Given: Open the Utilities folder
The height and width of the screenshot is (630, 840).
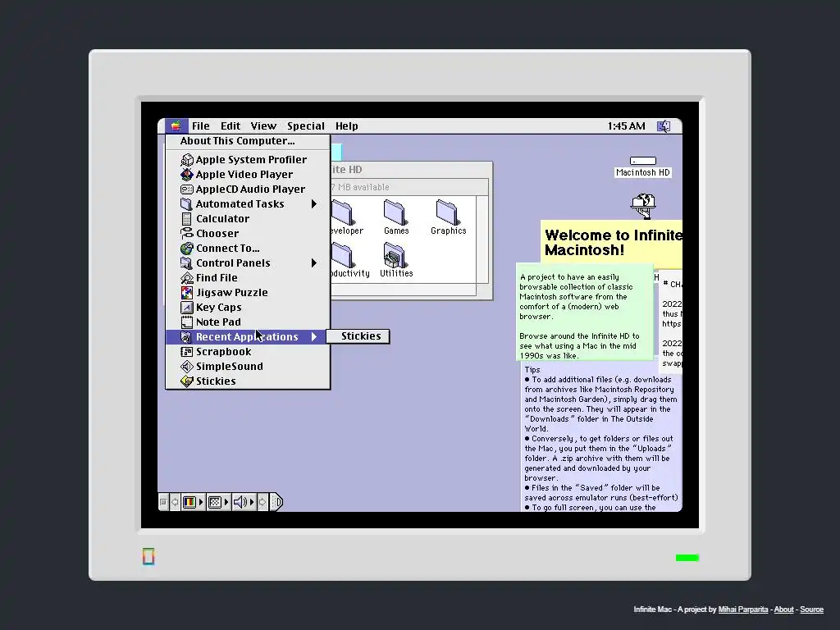Looking at the screenshot, I should pyautogui.click(x=395, y=256).
